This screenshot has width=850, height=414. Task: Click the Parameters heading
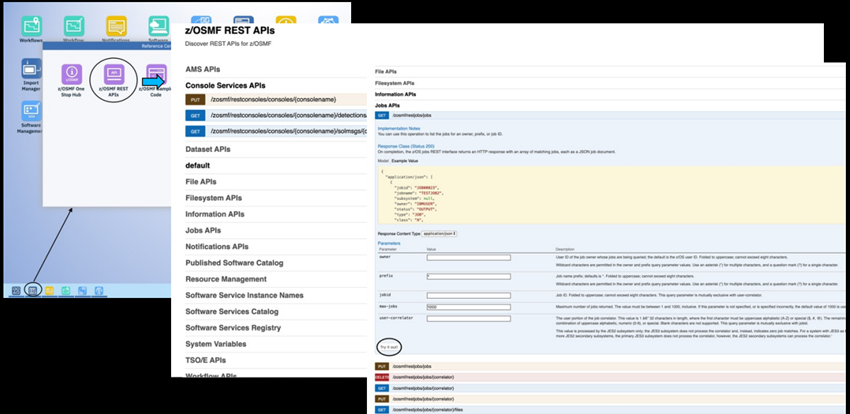tap(389, 244)
